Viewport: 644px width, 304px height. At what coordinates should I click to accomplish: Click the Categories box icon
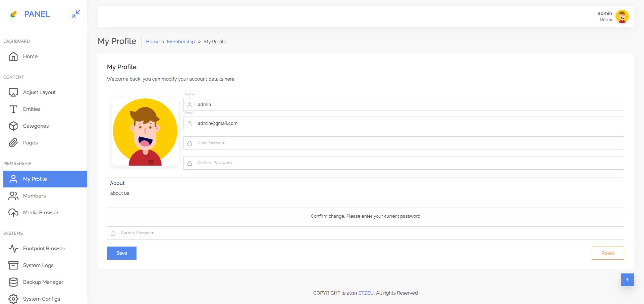pos(13,126)
